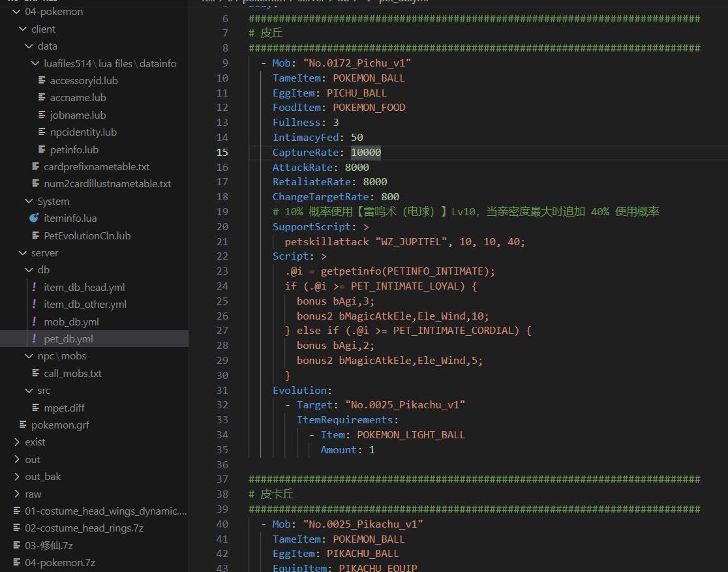Collapse the System folder
Image resolution: width=728 pixels, height=572 pixels.
tap(29, 202)
